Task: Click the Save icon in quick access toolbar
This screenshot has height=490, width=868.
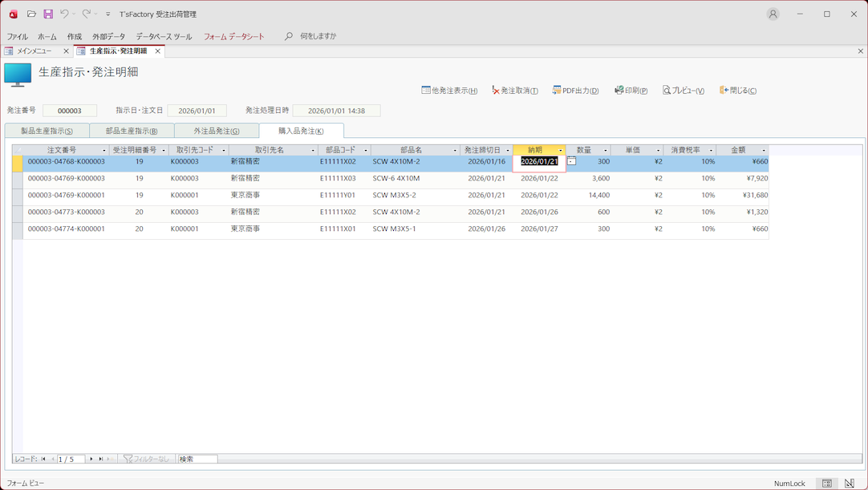Action: point(48,14)
